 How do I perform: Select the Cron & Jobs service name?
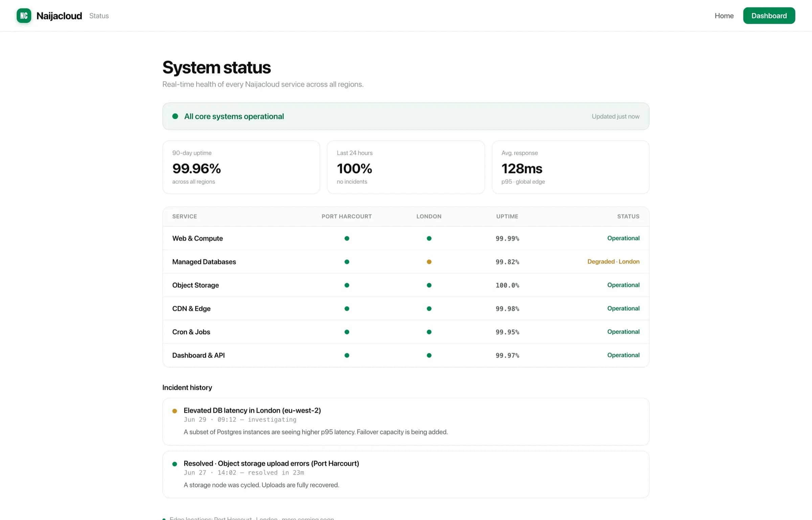(x=191, y=332)
